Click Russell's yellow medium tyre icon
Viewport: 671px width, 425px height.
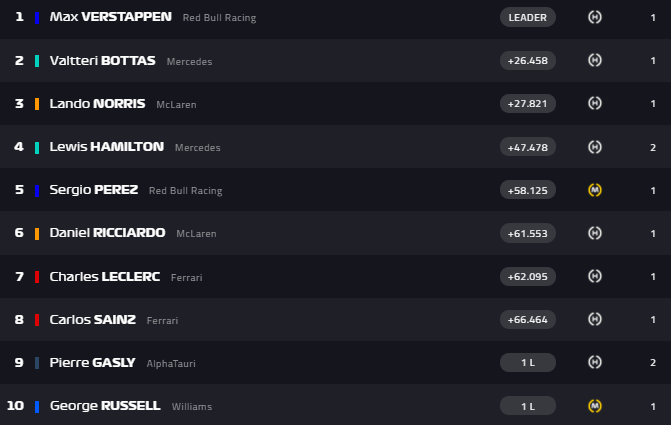coord(595,406)
